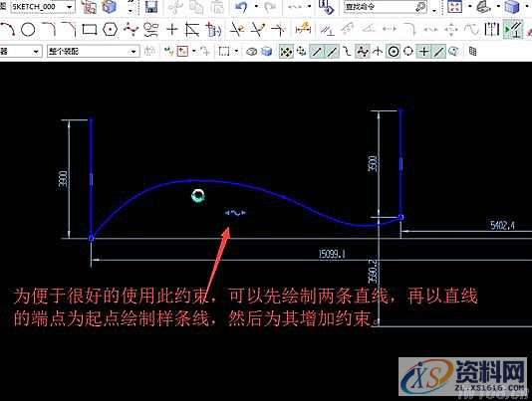Choose the Chamfer curve tool
This screenshot has height=401, width=532.
[x=69, y=29]
